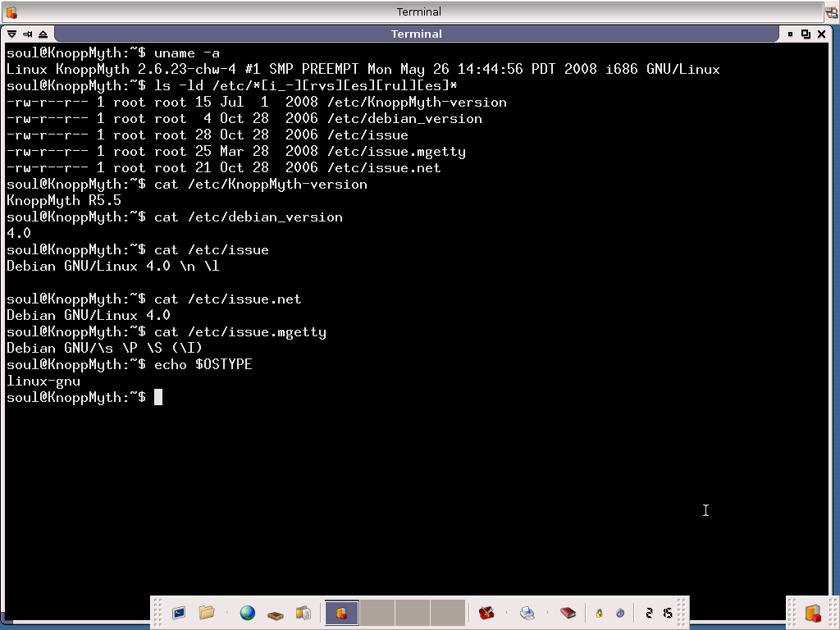This screenshot has width=840, height=630.
Task: Click the 'KnoppMyth R5.5' output line
Action: tap(64, 201)
